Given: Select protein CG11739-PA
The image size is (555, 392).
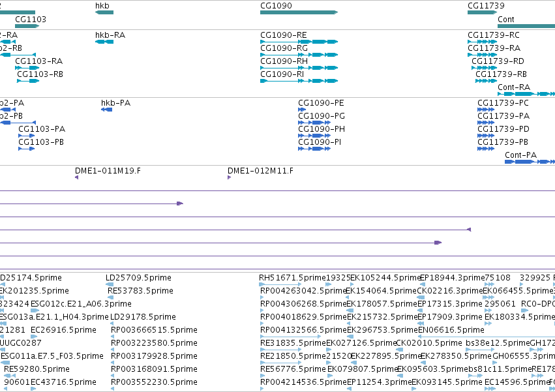Looking at the screenshot, I should point(486,123).
